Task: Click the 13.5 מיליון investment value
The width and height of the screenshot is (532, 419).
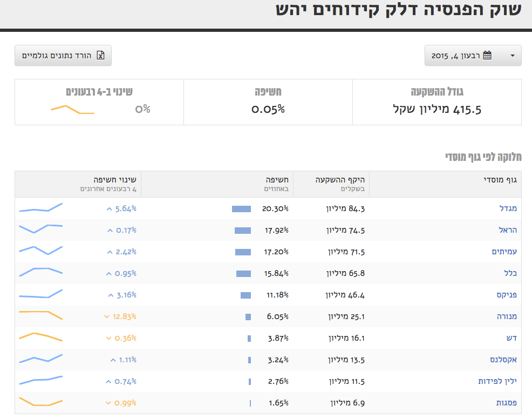Action: [x=346, y=360]
